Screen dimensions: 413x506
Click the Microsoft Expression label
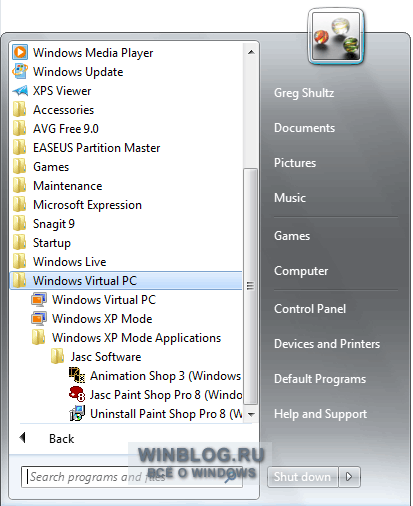[87, 205]
